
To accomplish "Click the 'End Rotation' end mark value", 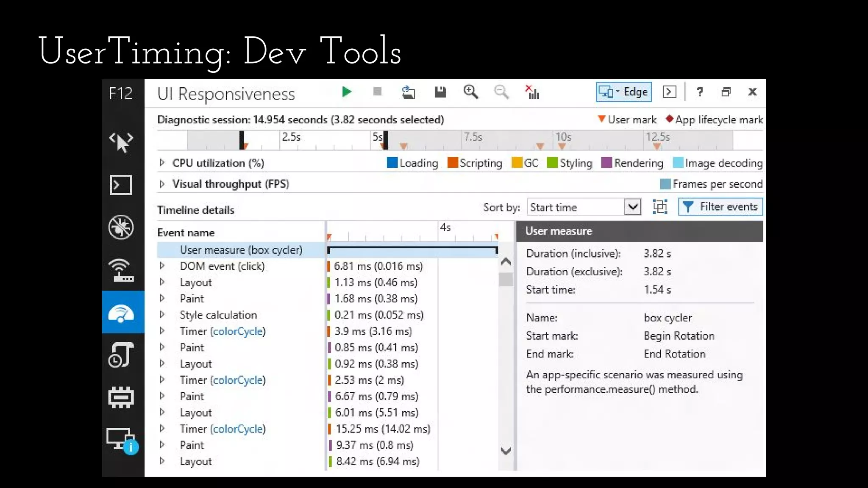I will tap(675, 354).
